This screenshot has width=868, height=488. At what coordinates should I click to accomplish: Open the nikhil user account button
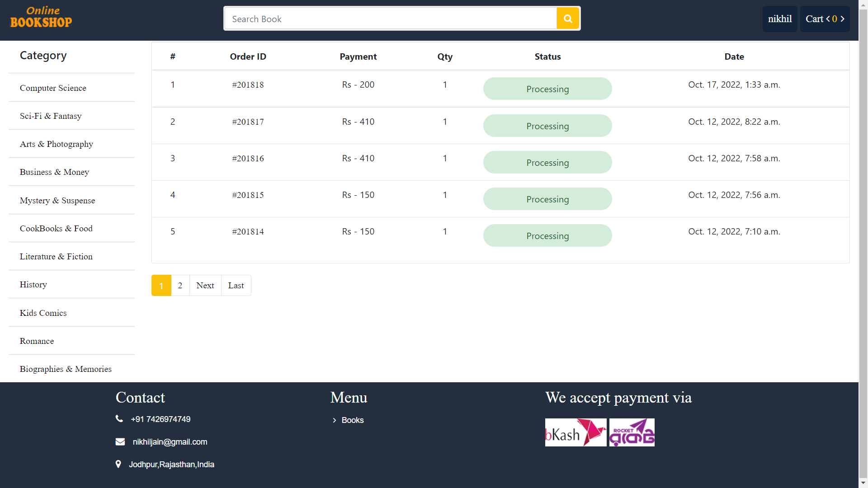[780, 19]
